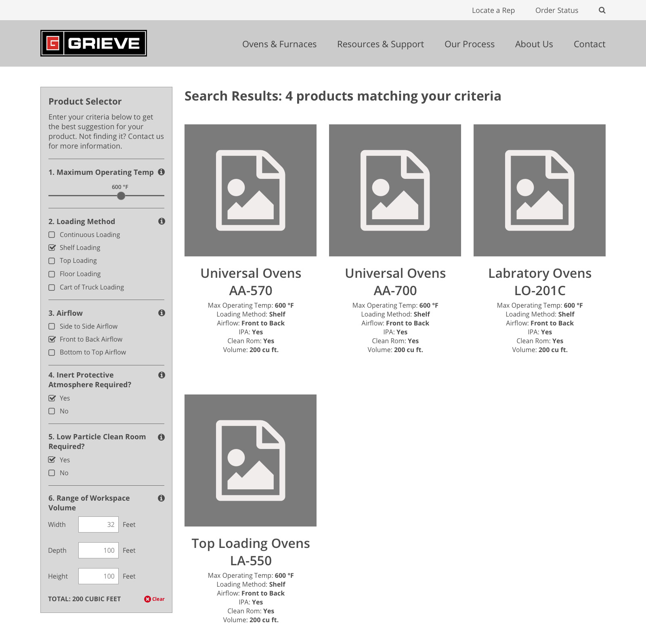Screen dimensions: 646x644
Task: Click the Clear volume button
Action: (154, 599)
